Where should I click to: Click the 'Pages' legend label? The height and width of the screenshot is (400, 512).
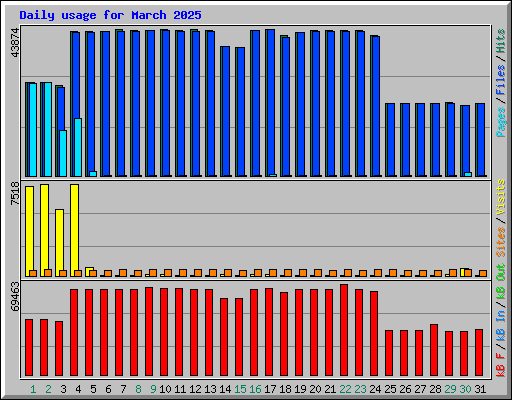[x=500, y=122]
